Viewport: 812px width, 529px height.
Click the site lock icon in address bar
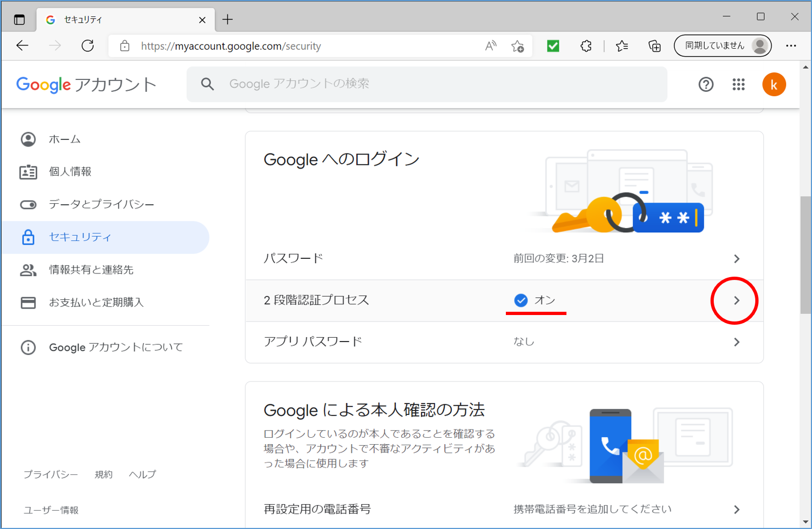pos(125,46)
